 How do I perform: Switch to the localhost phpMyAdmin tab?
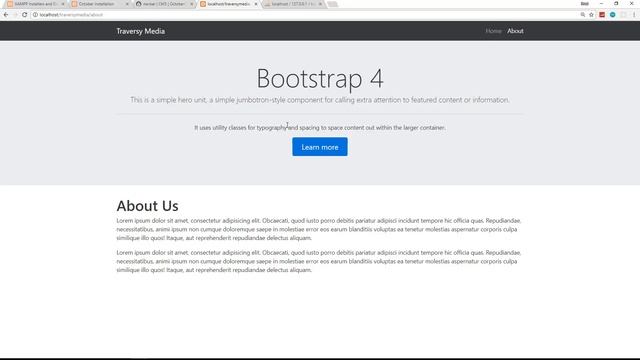click(292, 4)
